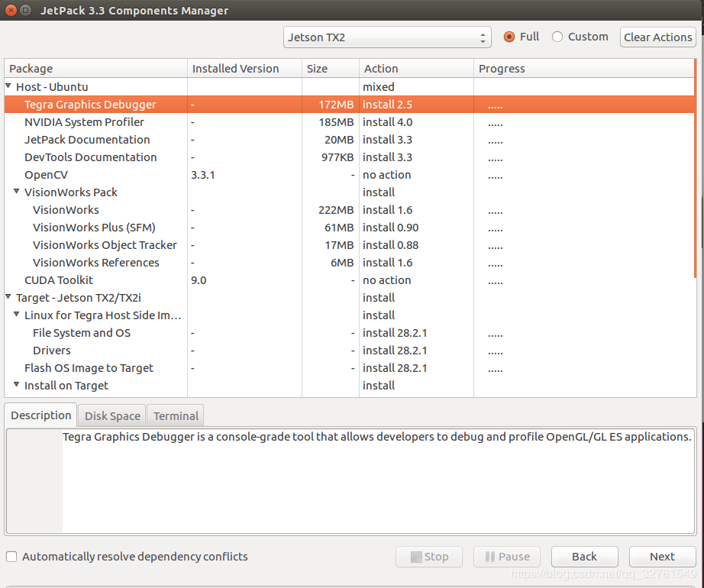The image size is (704, 588).
Task: Select the Custom installation radio button
Action: click(557, 37)
